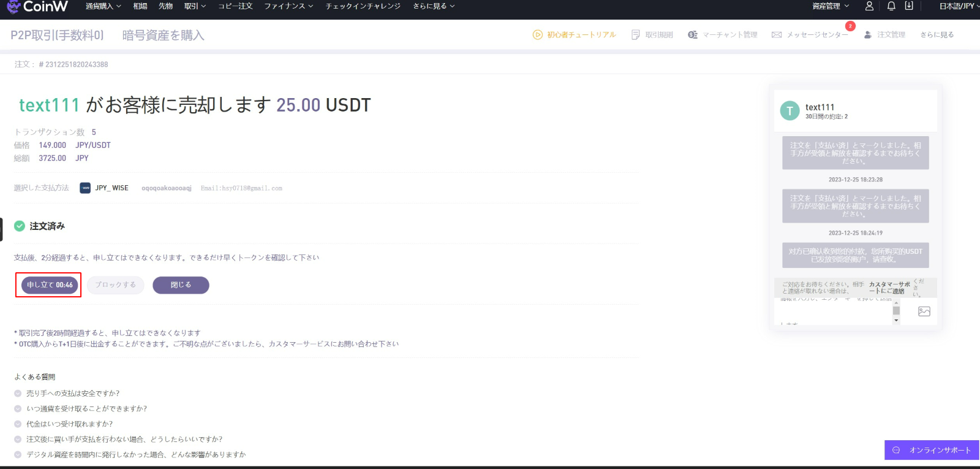Viewport: 980px width, 469px height.
Task: Click chat input scrollbar down arrow
Action: pyautogui.click(x=896, y=320)
